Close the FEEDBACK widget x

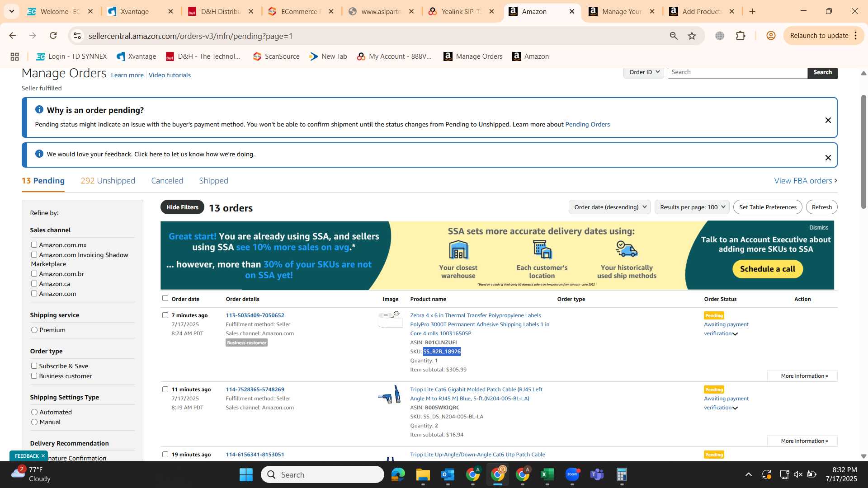pyautogui.click(x=43, y=455)
